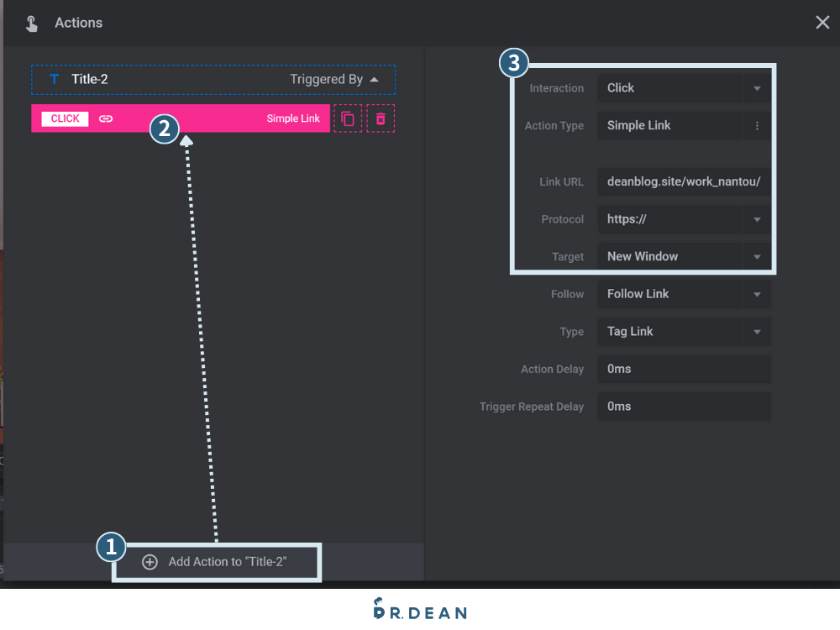Duplicate the Simple Link action with the copy icon

(x=348, y=118)
